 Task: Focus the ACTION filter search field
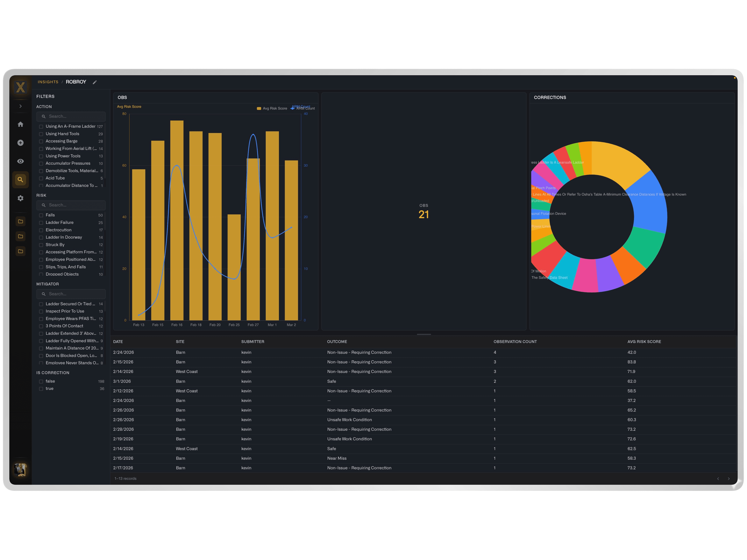tap(71, 116)
